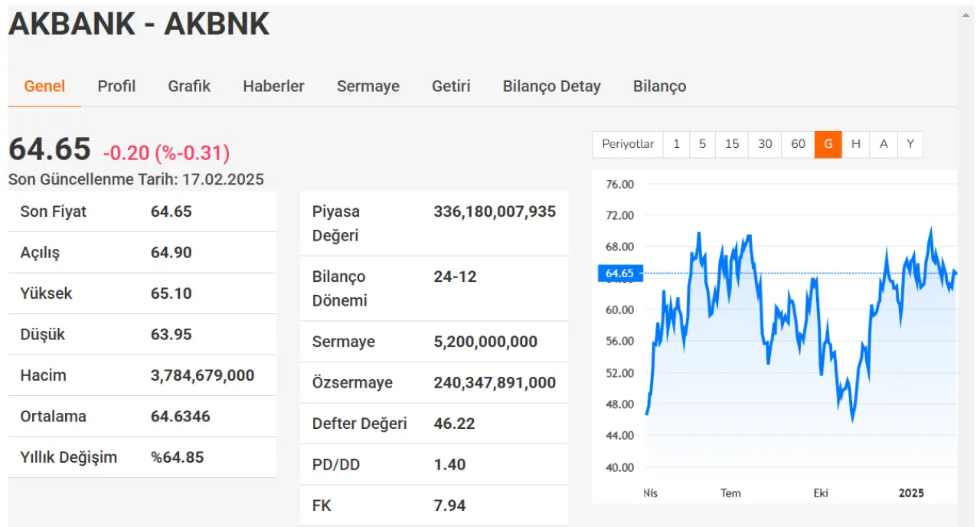
Task: Click the Tem x-axis label
Action: 730,493
